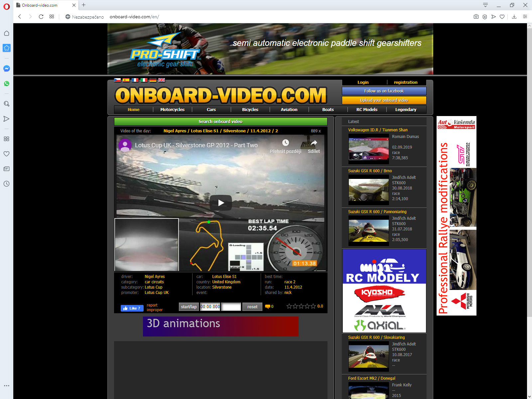Click Upload your onboard video button

pos(384,100)
